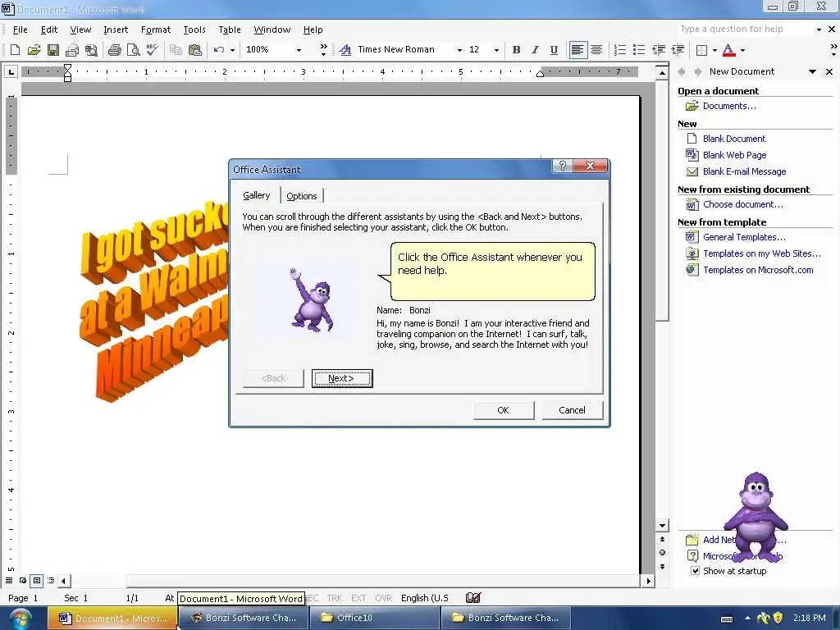
Task: Open Styles and Formatting icon
Action: tap(345, 50)
